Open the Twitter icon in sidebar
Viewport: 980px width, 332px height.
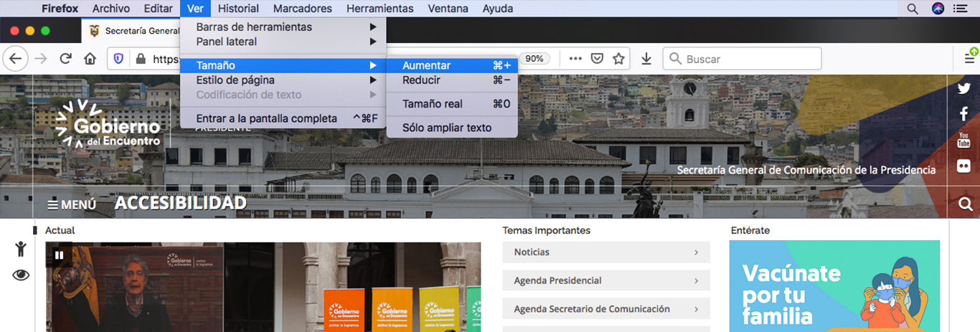[x=964, y=88]
